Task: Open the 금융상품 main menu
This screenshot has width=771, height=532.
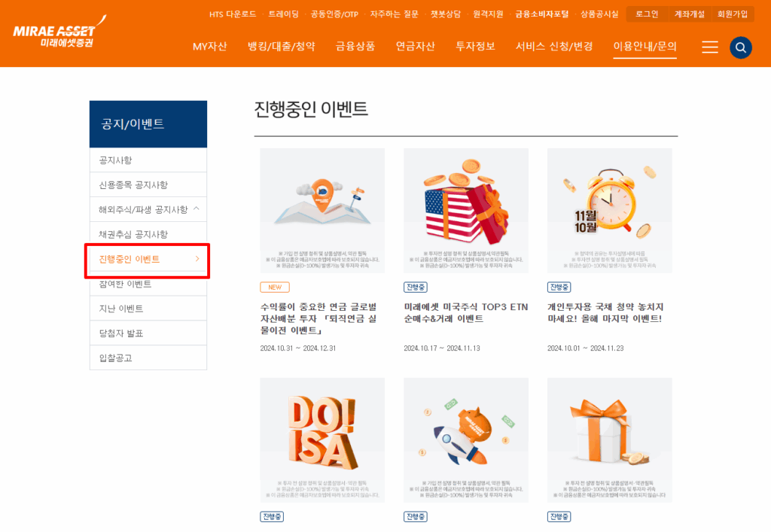Action: [x=355, y=47]
